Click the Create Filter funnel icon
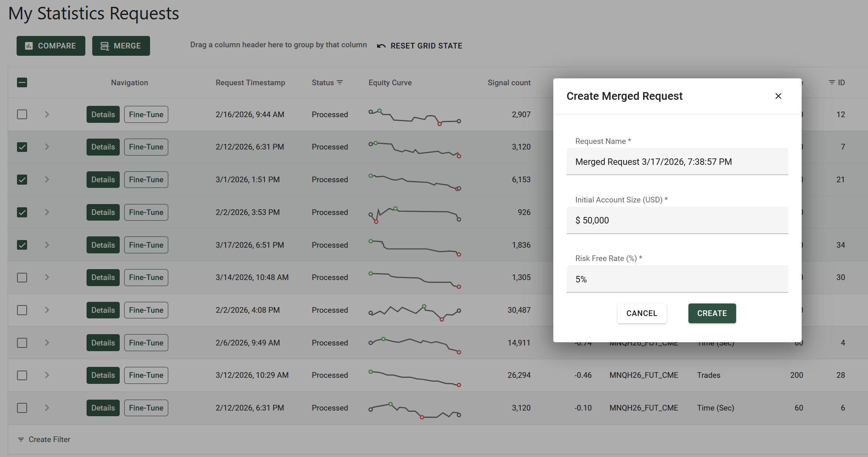The height and width of the screenshot is (457, 868). tap(21, 440)
